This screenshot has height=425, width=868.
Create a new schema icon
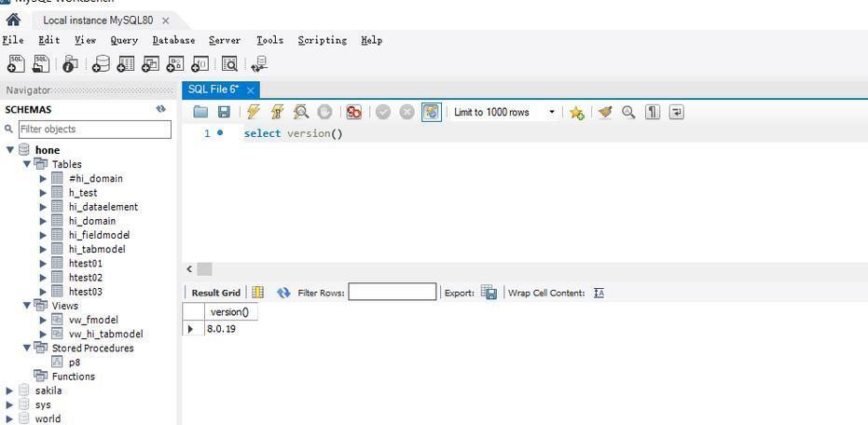click(101, 63)
